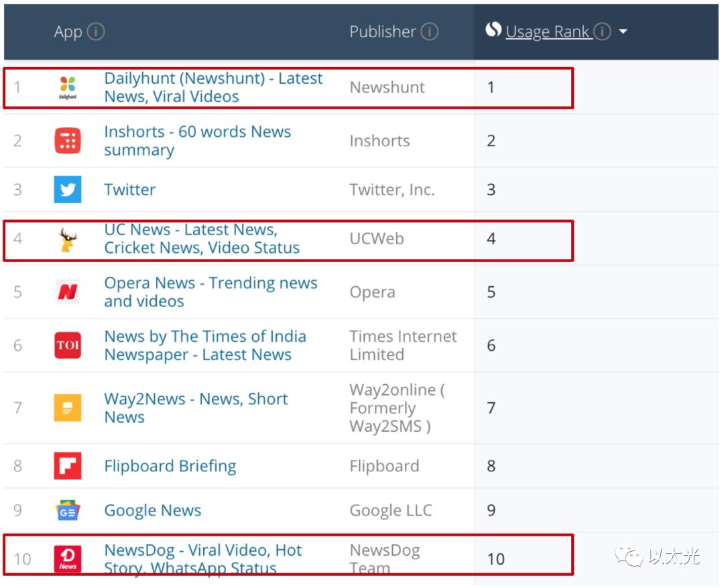Open Opera News - Trending news link
The height and width of the screenshot is (588, 724).
pos(210,292)
